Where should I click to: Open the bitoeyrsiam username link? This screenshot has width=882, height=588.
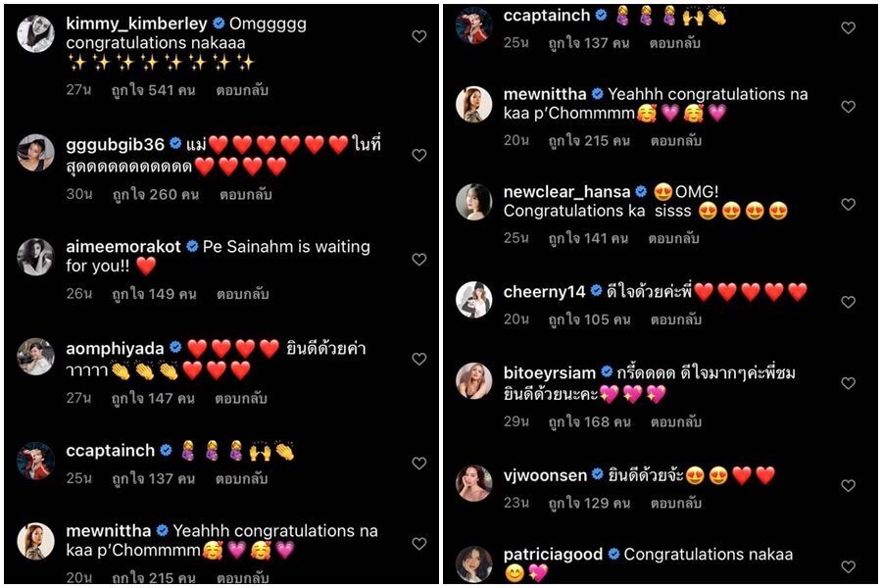pyautogui.click(x=550, y=372)
